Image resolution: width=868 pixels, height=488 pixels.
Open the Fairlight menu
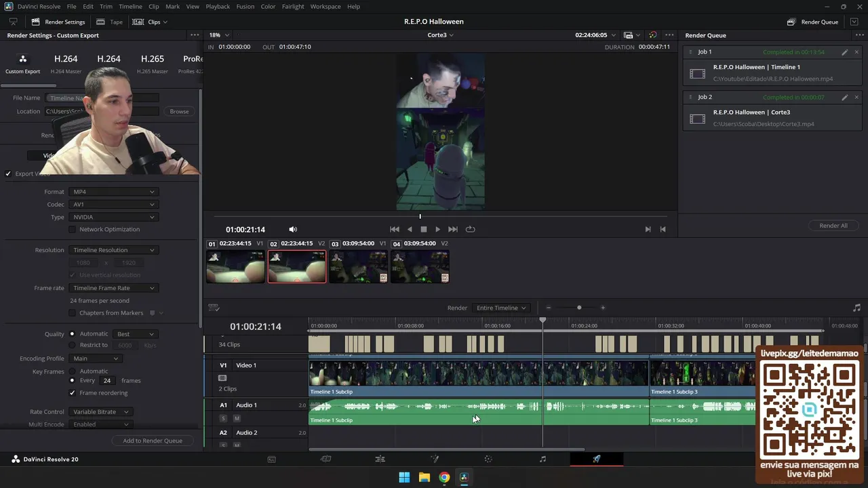(x=293, y=6)
